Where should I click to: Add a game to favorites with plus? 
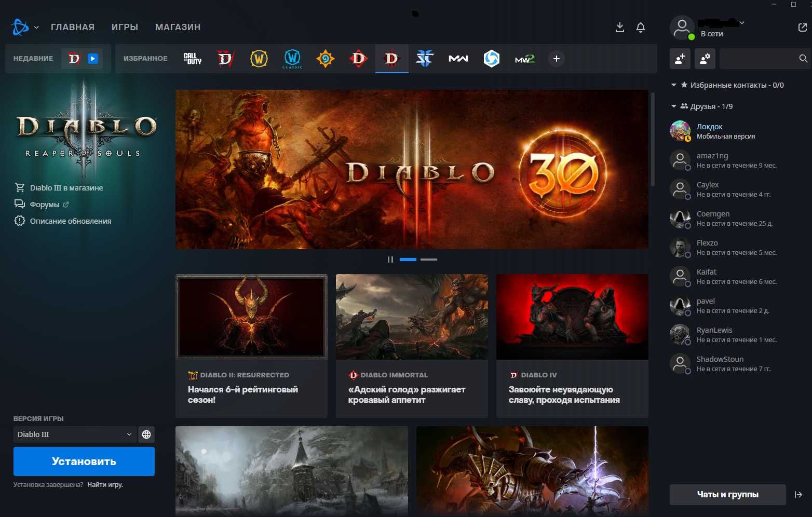click(x=557, y=59)
